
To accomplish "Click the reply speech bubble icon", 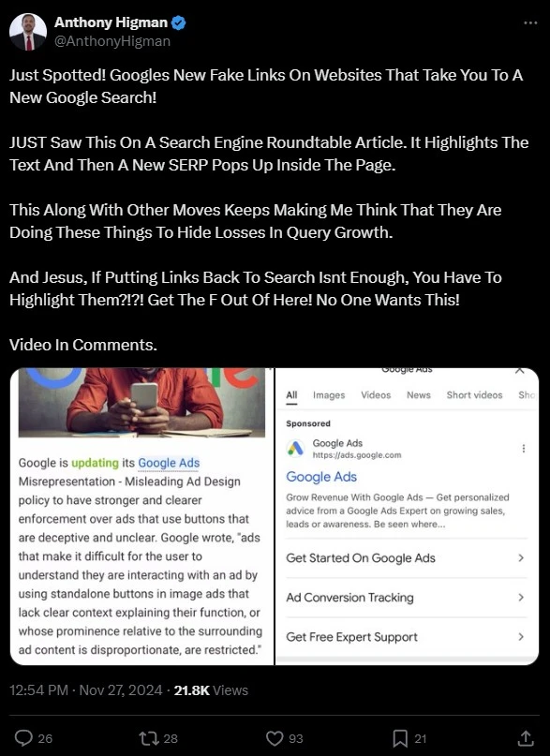I will [x=23, y=738].
